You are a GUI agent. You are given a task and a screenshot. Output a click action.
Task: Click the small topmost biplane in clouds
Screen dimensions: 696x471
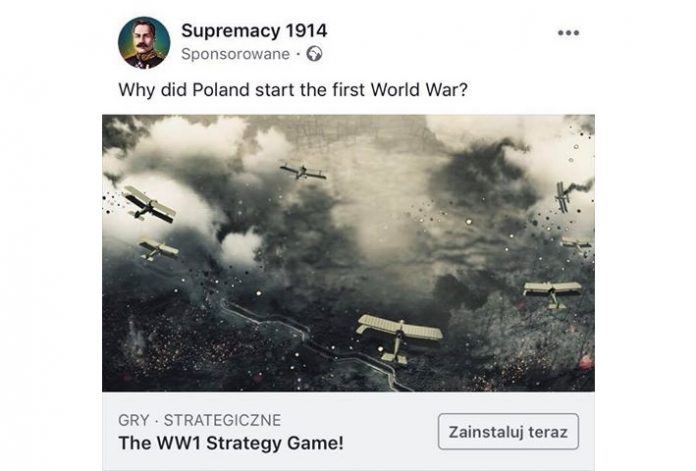pyautogui.click(x=303, y=171)
